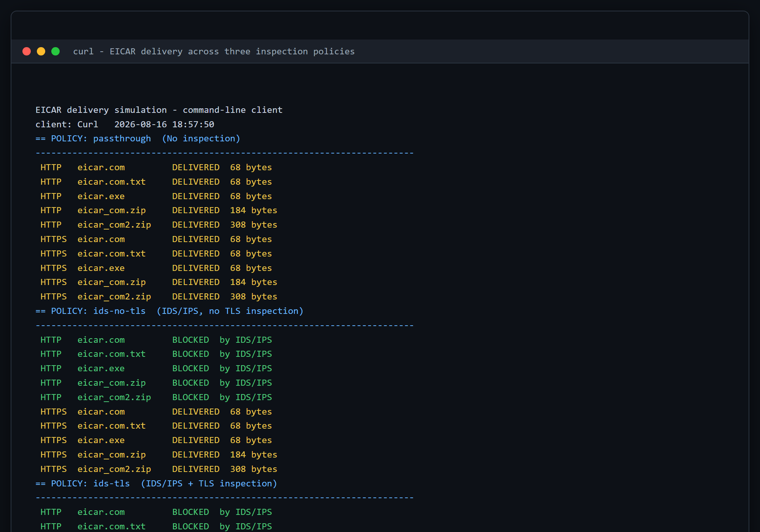Click the terminal title 'curl - EICAR delivery across three inspection policies'
Screen dimensions: 760x532
click(214, 51)
